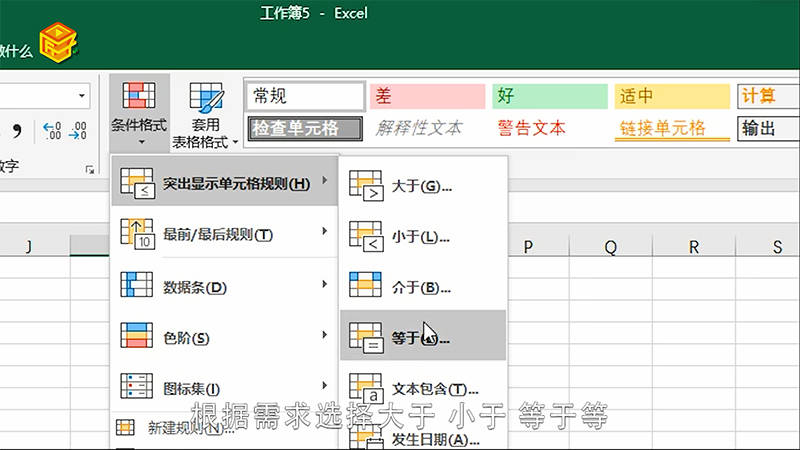Click the 套用表格格式 table format icon

coord(205,100)
